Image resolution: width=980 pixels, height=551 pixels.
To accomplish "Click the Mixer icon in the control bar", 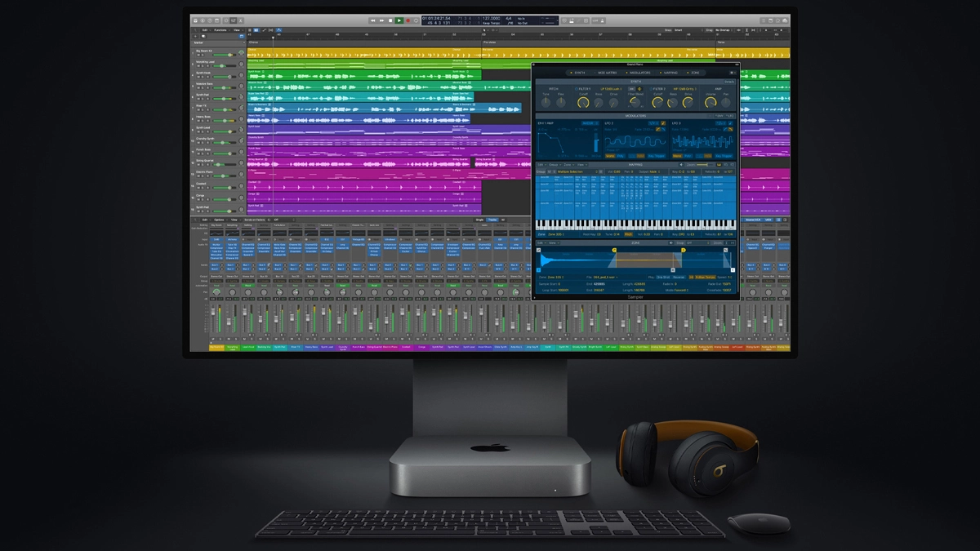I will (234, 20).
